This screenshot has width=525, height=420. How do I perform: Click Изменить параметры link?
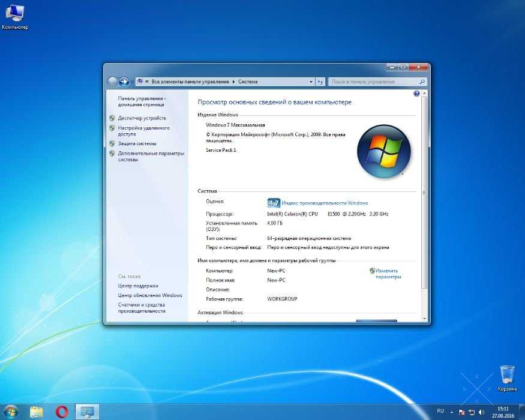[388, 274]
